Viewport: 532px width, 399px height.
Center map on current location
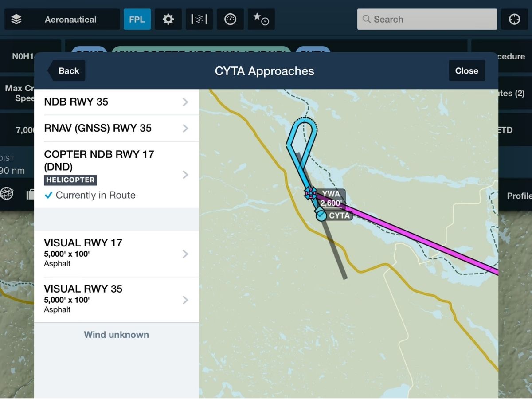[514, 20]
